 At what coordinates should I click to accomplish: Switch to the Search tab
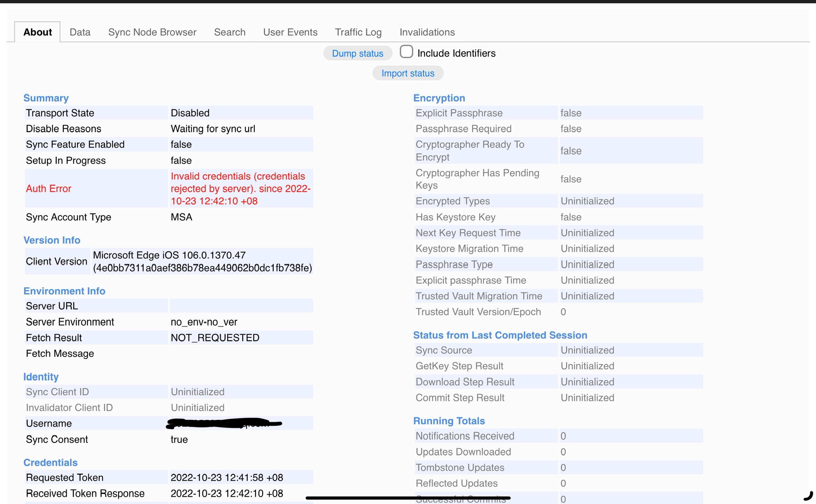point(230,32)
